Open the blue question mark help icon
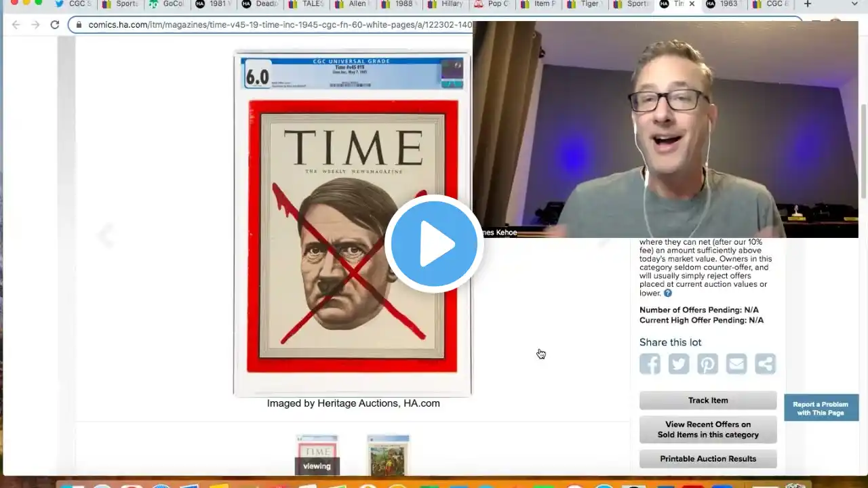Image resolution: width=868 pixels, height=488 pixels. pyautogui.click(x=668, y=293)
